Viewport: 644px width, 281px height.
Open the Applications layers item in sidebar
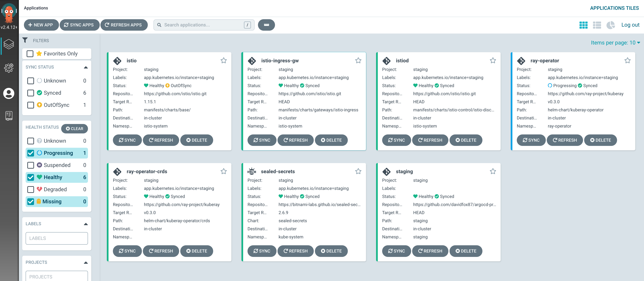tap(9, 44)
